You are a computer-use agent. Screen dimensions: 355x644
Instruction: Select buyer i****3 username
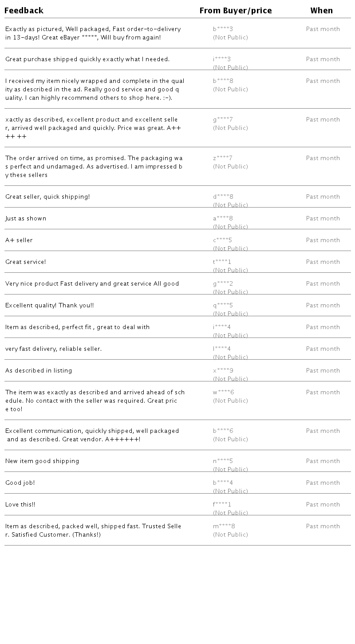click(222, 59)
